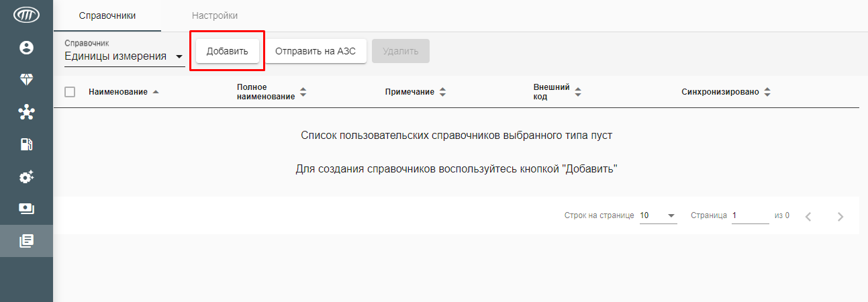Go to next page chevron
The image size is (868, 302).
[840, 216]
